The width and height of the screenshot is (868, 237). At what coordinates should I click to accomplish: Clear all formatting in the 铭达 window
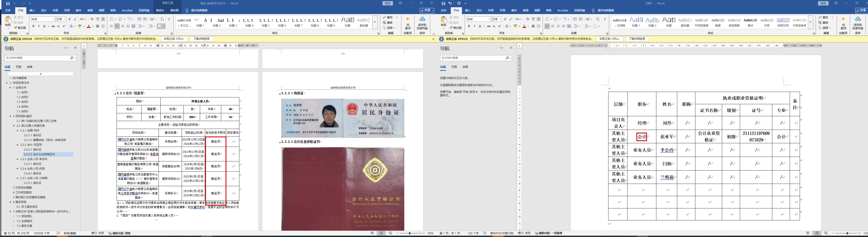[92, 19]
